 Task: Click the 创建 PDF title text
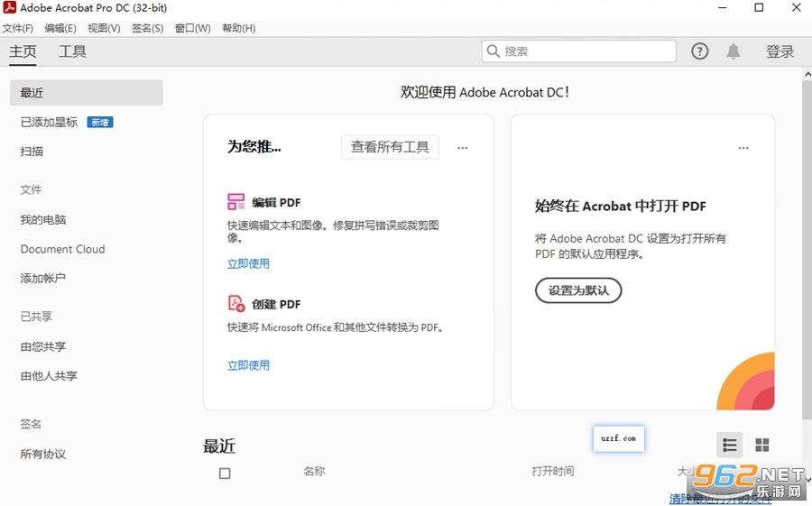tap(276, 304)
